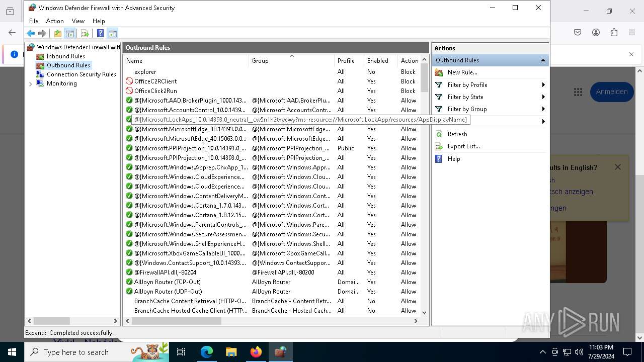Sort rules by the Profile column header
The height and width of the screenshot is (362, 644).
click(349, 61)
